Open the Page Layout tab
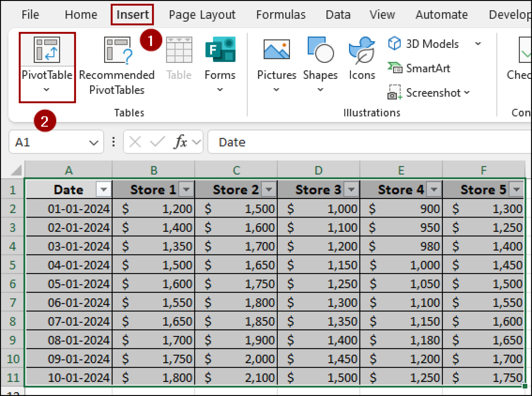This screenshot has height=396, width=532. tap(202, 14)
